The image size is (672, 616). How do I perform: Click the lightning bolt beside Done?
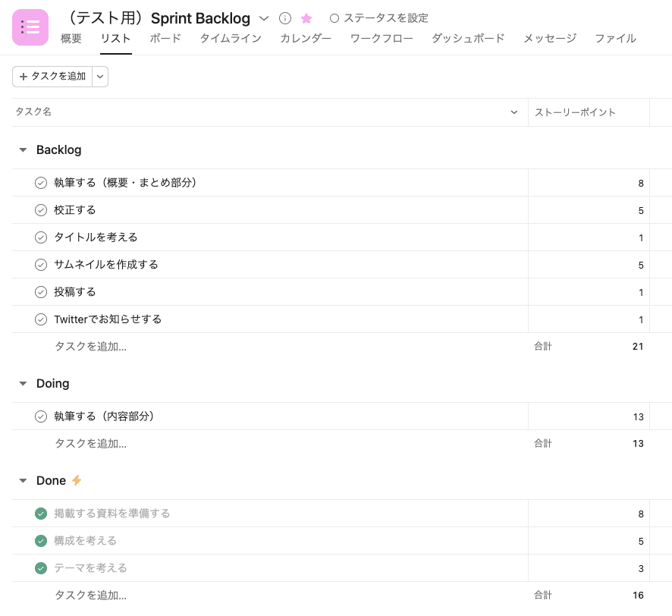[77, 480]
